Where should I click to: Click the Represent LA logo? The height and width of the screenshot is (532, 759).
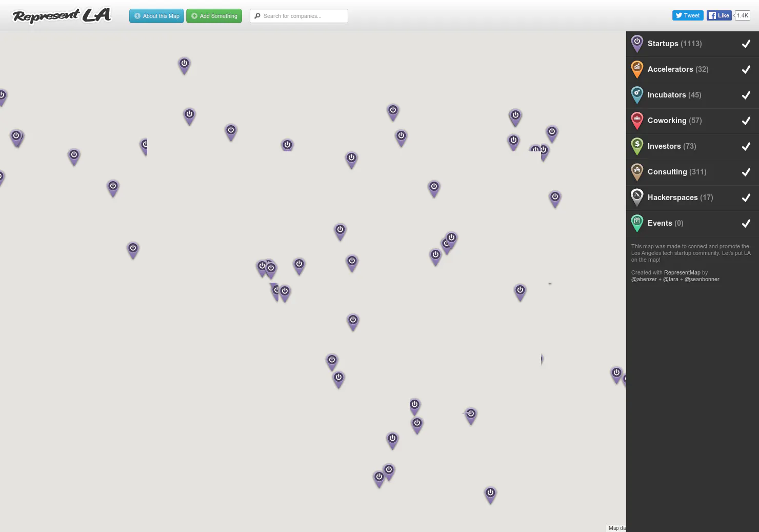pyautogui.click(x=62, y=16)
